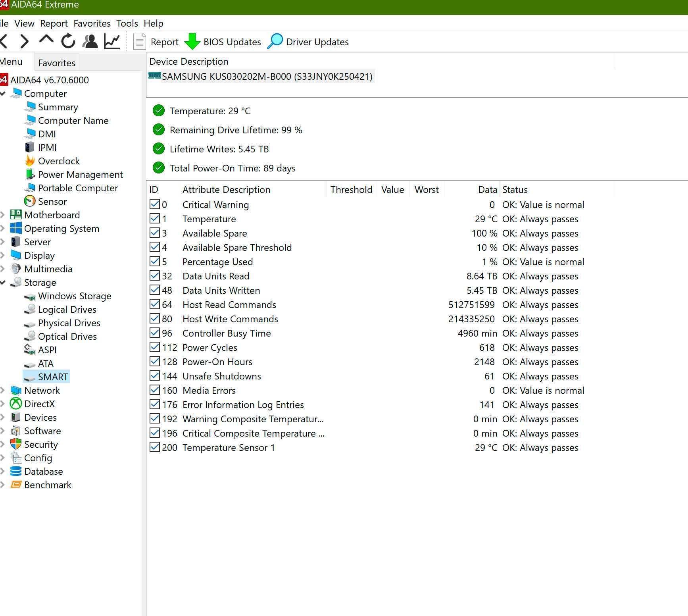The image size is (688, 616).
Task: Select the ATA item
Action: [x=46, y=364]
